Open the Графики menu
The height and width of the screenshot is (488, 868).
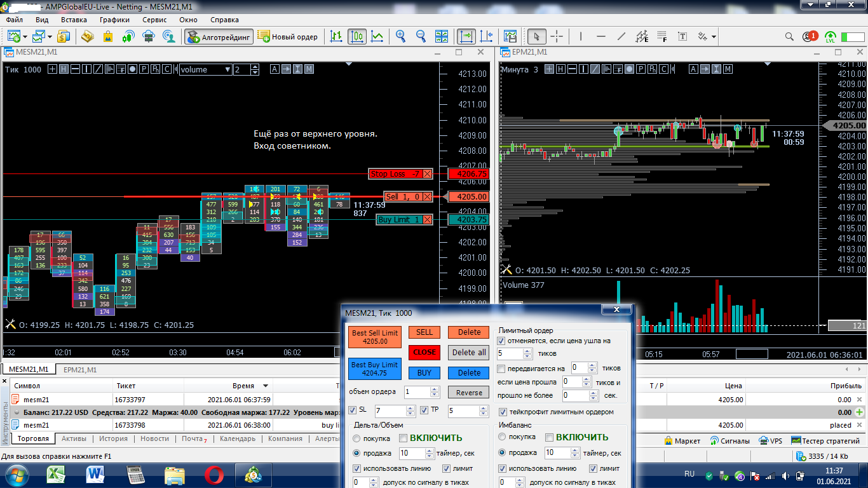point(114,20)
